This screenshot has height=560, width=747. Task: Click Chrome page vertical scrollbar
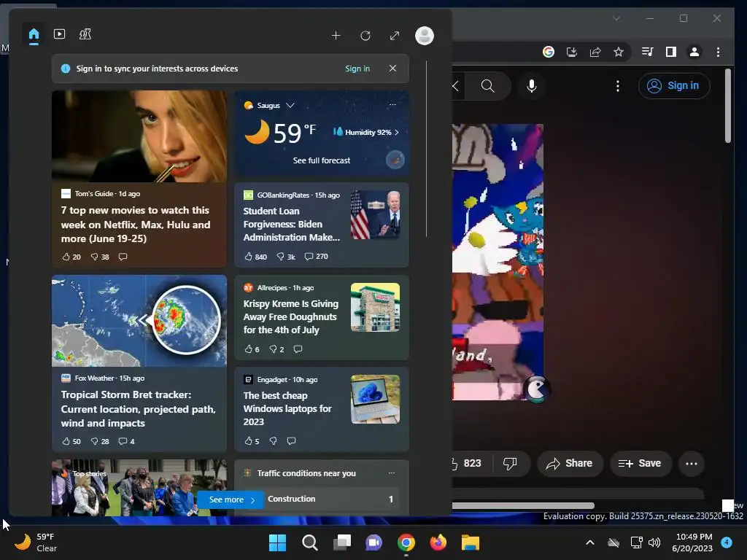click(727, 106)
